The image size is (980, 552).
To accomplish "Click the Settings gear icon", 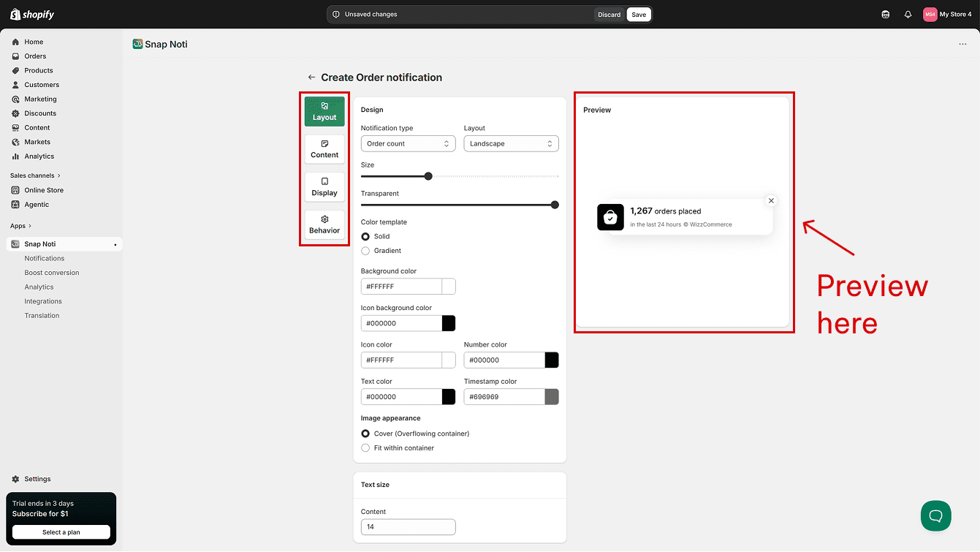I will tap(15, 479).
